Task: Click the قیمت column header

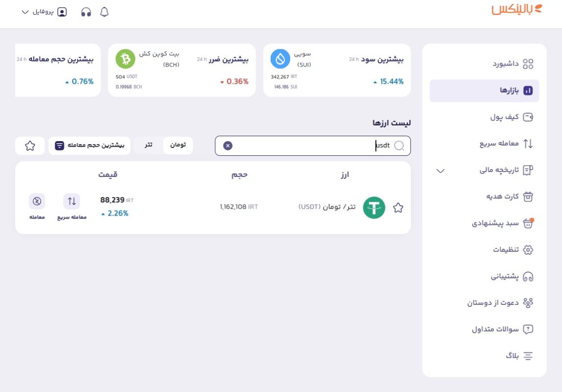Action: (108, 175)
